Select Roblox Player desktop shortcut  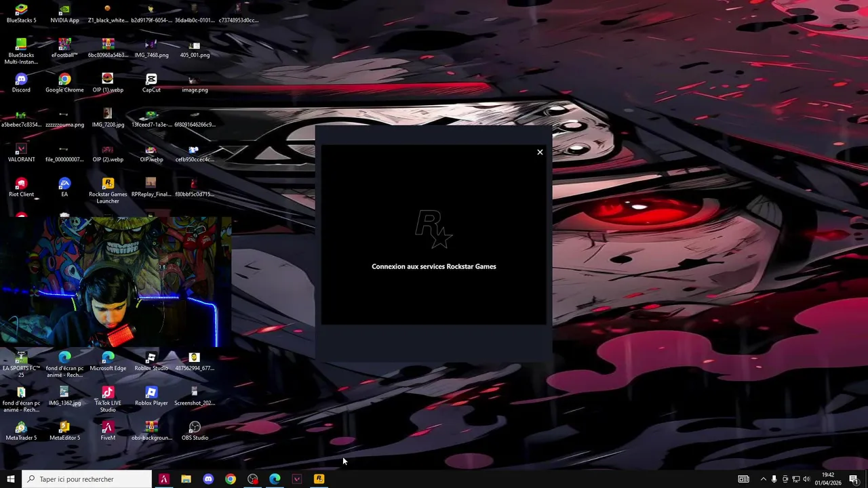(x=151, y=396)
